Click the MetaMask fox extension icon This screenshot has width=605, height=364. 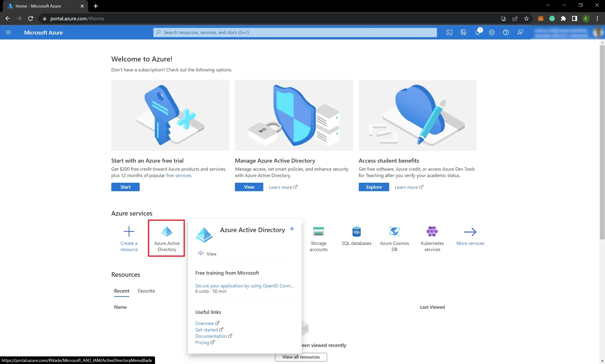(x=540, y=18)
